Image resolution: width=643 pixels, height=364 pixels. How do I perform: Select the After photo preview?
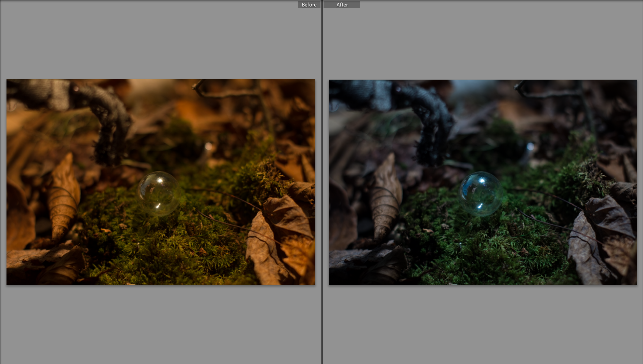pyautogui.click(x=483, y=182)
